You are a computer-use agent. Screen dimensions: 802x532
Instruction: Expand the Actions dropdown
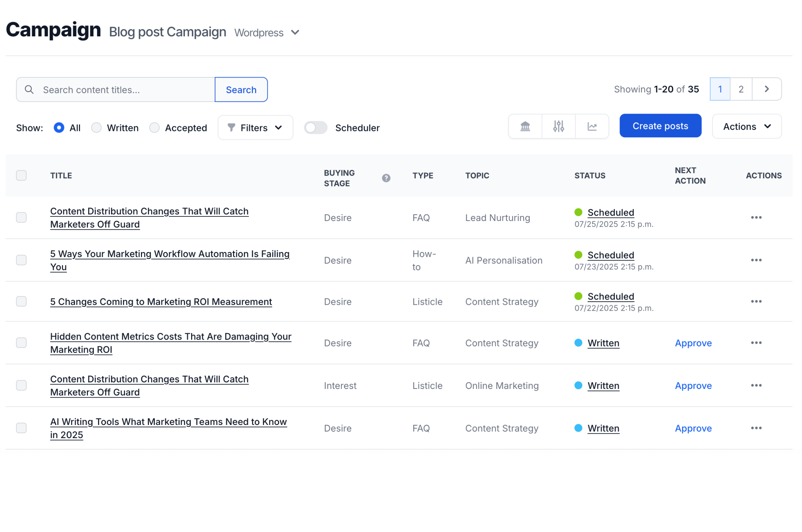pos(746,126)
